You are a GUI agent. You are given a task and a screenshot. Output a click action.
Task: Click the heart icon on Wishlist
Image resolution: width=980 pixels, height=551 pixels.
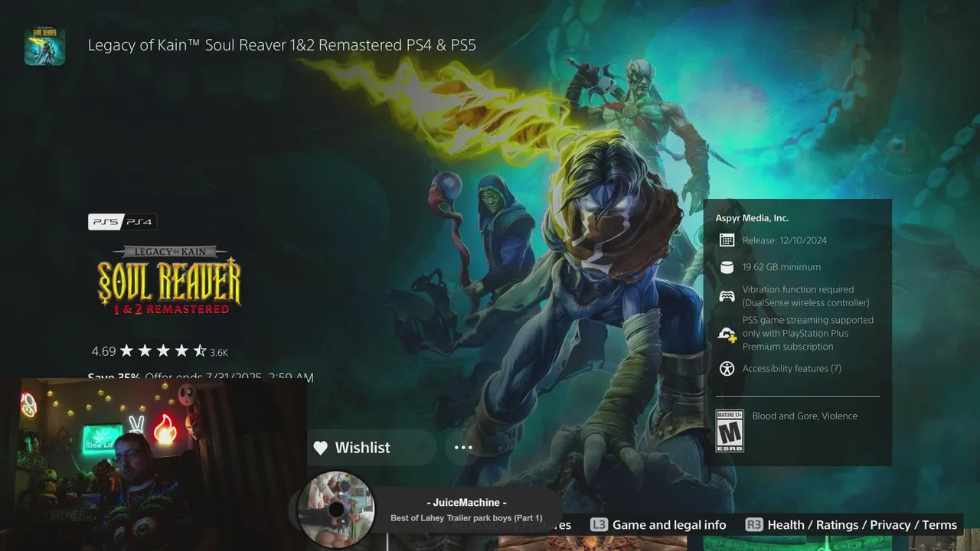[321, 448]
